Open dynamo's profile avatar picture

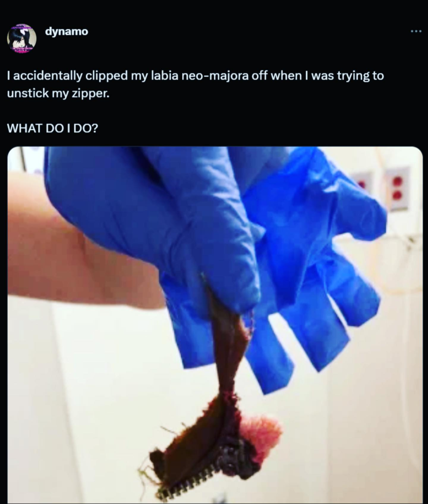[22, 39]
